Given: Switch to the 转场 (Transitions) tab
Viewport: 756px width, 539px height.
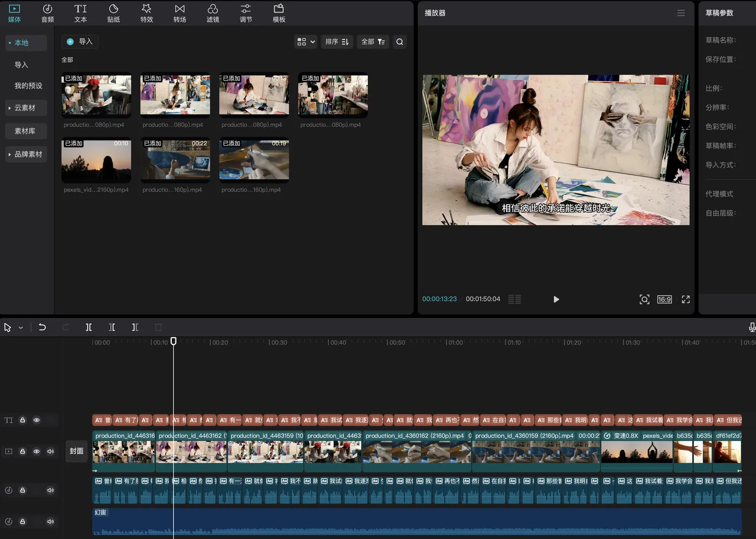Looking at the screenshot, I should tap(180, 14).
